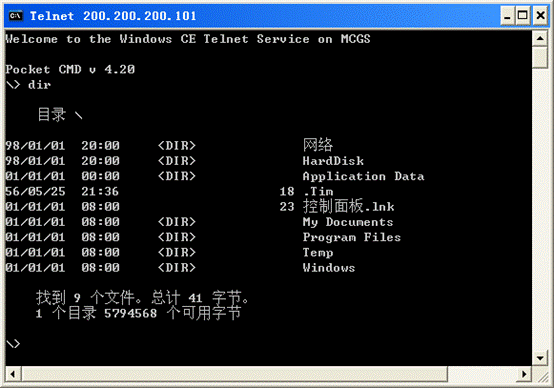Click the vertical scrollbar thumb
554x388 pixels.
[x=540, y=57]
